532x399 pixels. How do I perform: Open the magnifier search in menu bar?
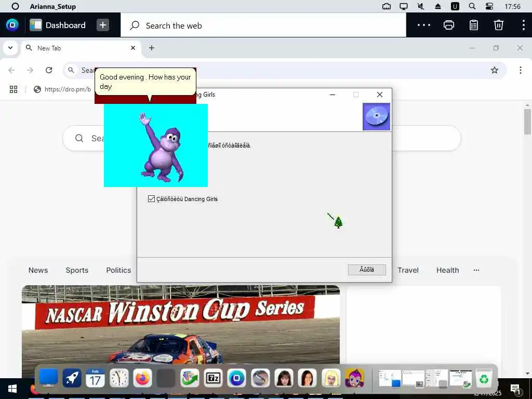472,6
